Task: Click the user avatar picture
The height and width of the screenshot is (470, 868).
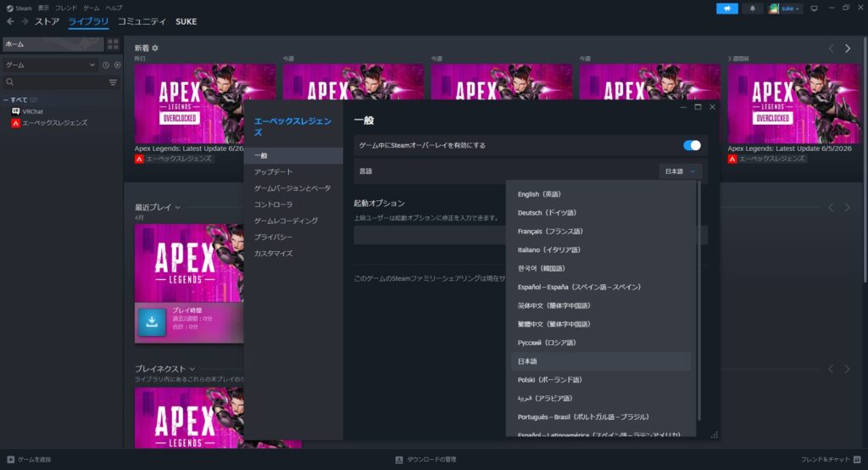Action: [x=773, y=8]
